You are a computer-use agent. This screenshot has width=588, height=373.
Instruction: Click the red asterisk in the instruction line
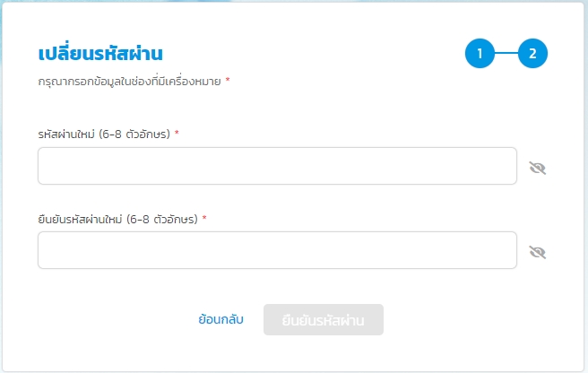tap(228, 81)
